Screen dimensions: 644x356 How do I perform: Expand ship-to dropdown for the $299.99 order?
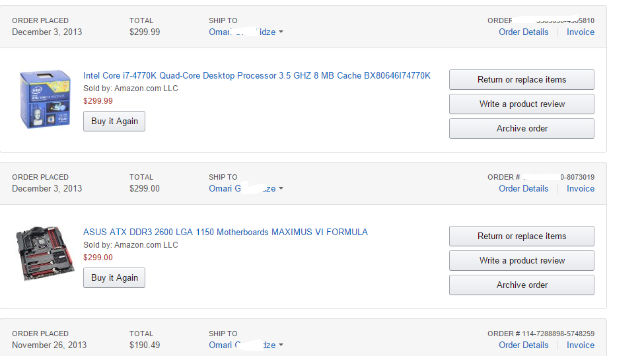pyautogui.click(x=281, y=32)
